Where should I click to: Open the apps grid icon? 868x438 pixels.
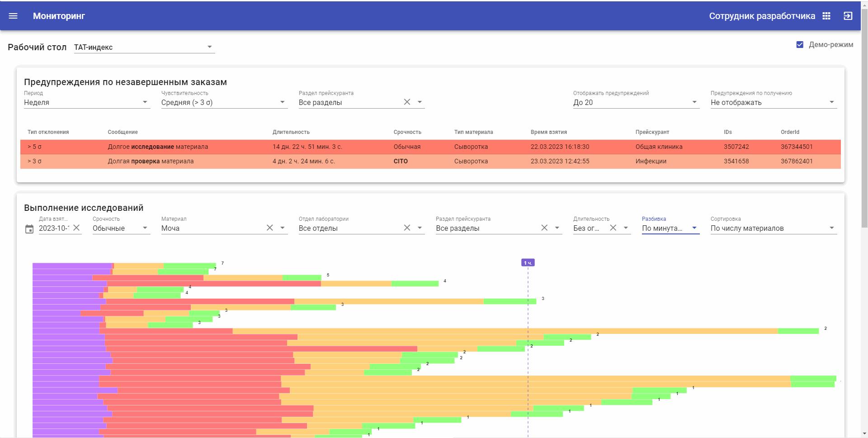point(826,16)
